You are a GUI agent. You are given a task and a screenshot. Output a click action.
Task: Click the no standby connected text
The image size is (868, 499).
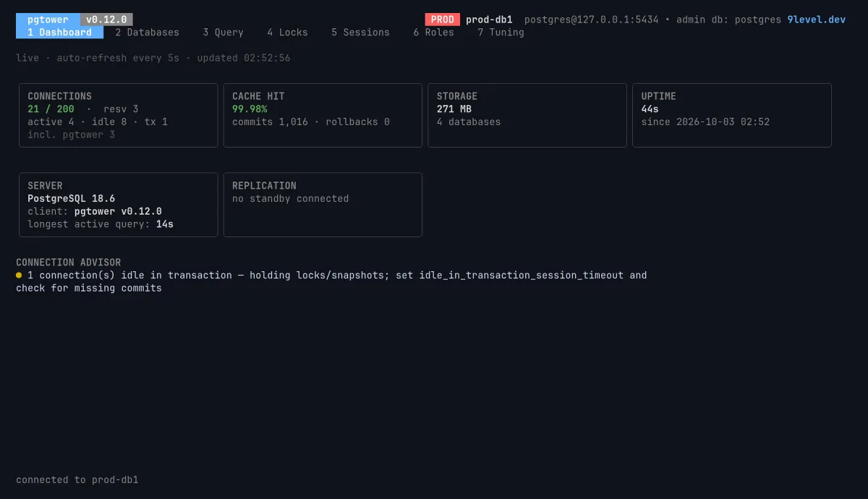click(x=291, y=199)
